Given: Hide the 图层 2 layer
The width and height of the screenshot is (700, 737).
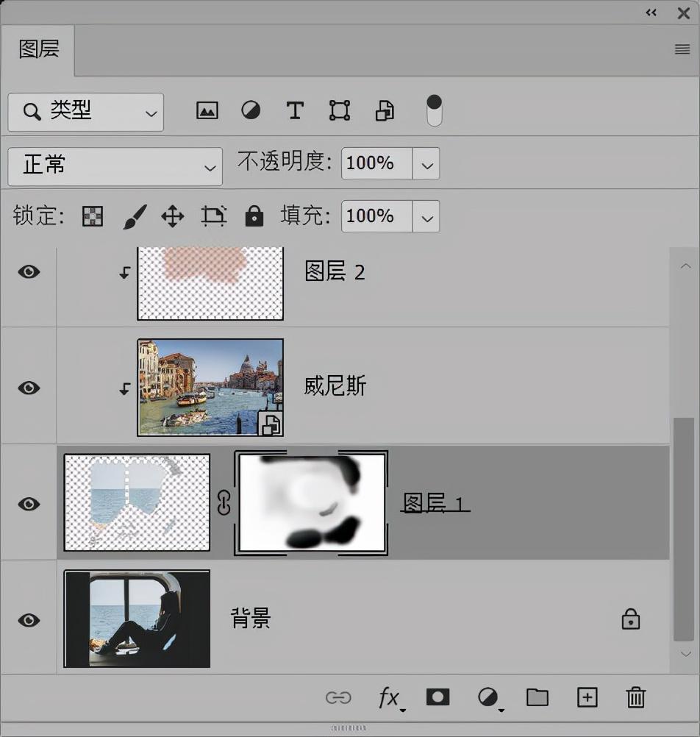Looking at the screenshot, I should coord(29,271).
